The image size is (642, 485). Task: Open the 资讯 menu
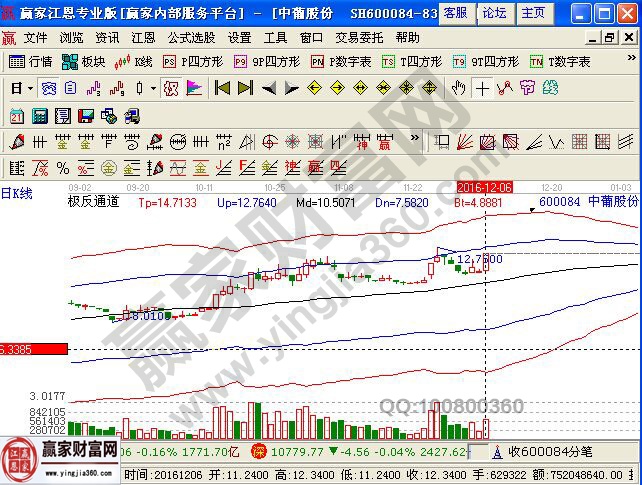[107, 38]
